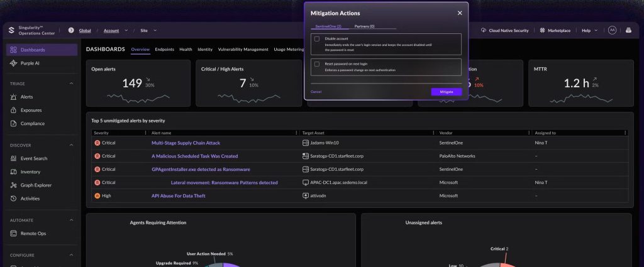Switch to the Identity dashboard tab
Viewport: 644px width, 267px height.
205,49
